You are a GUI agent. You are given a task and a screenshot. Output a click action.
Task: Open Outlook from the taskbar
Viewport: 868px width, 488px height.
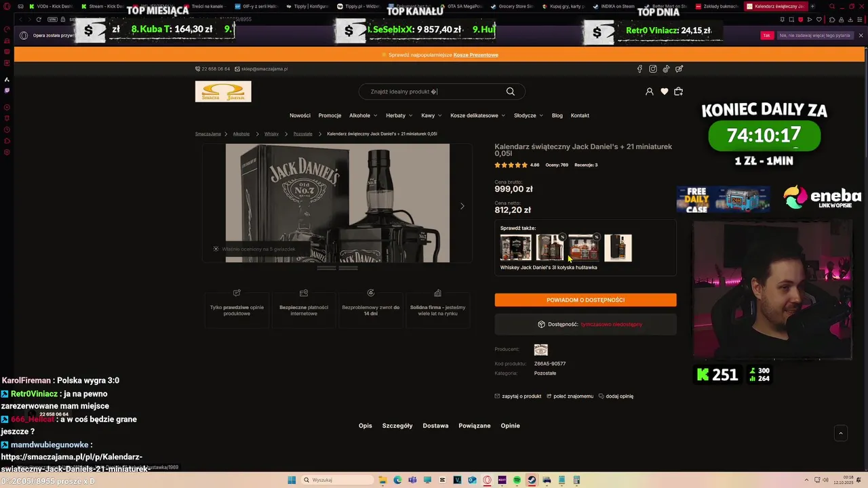pos(473,480)
